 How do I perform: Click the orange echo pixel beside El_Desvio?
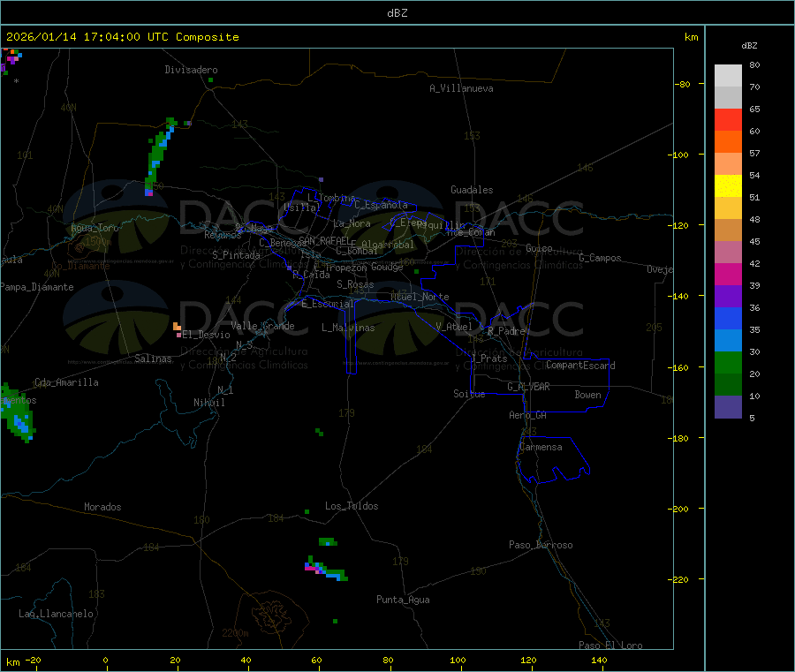[177, 327]
